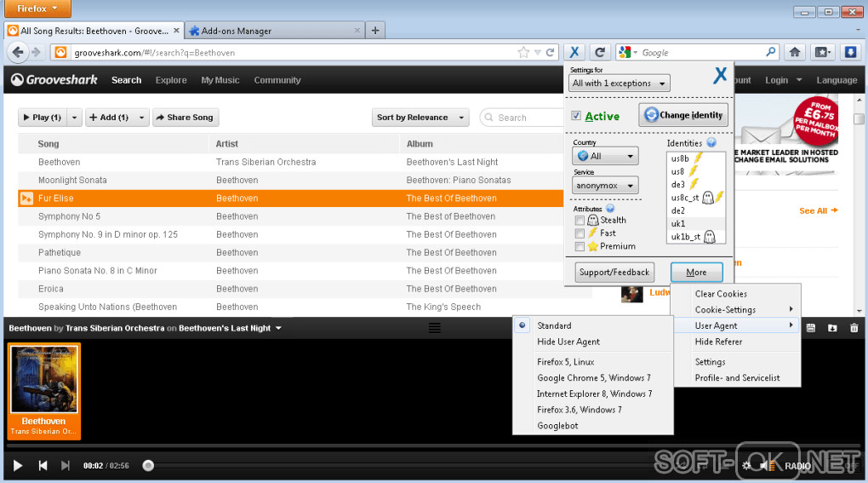Click the Attributes info help icon
868x483 pixels.
610,209
